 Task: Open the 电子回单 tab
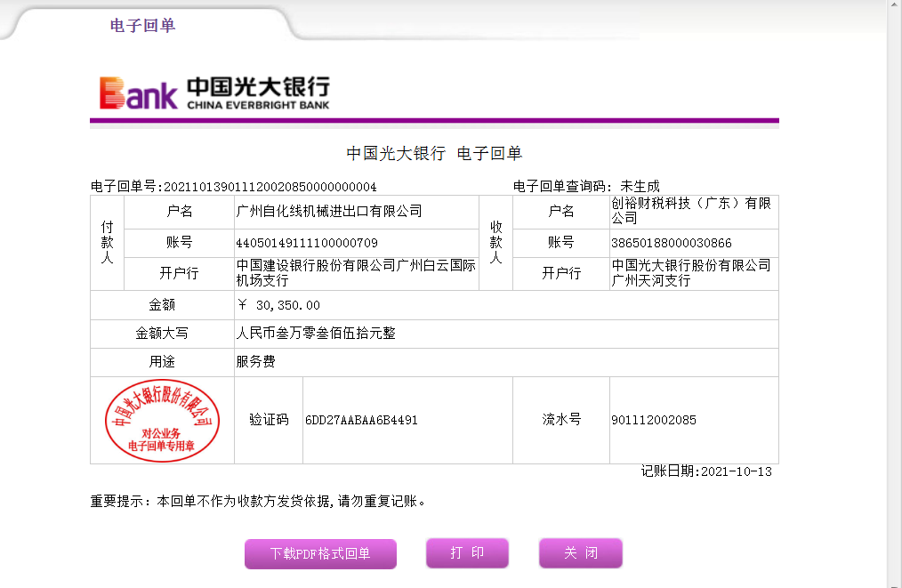(x=142, y=25)
